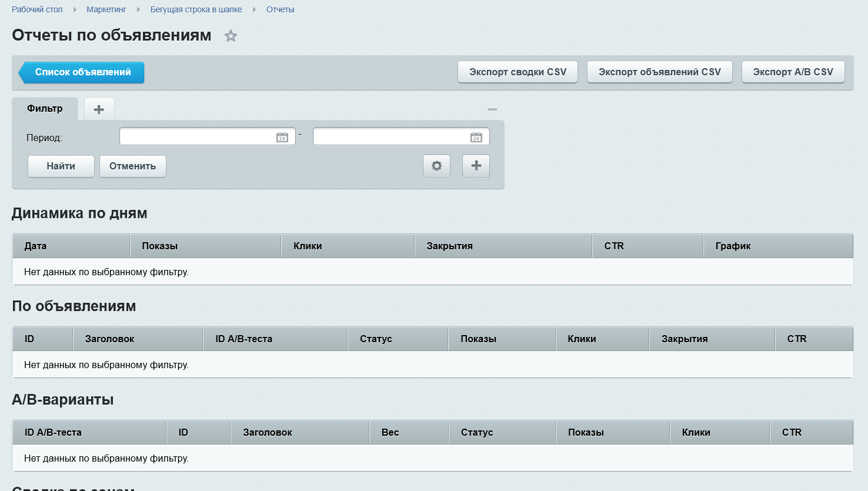The height and width of the screenshot is (491, 868).
Task: Click Дата column header in Динамика по дням
Action: 71,246
